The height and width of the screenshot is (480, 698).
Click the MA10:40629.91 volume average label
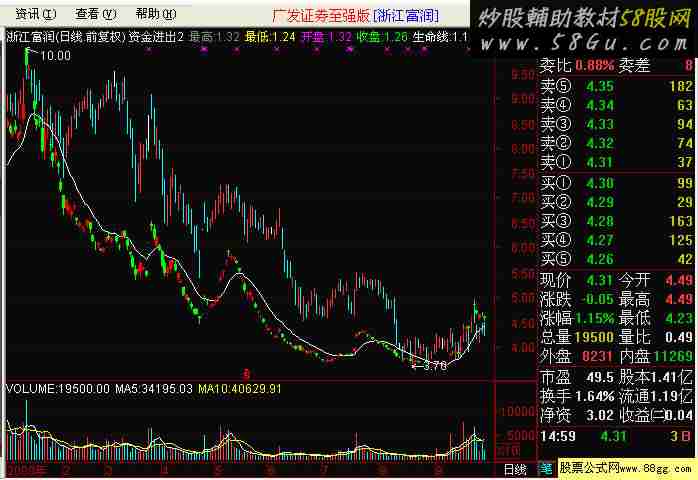[239, 389]
